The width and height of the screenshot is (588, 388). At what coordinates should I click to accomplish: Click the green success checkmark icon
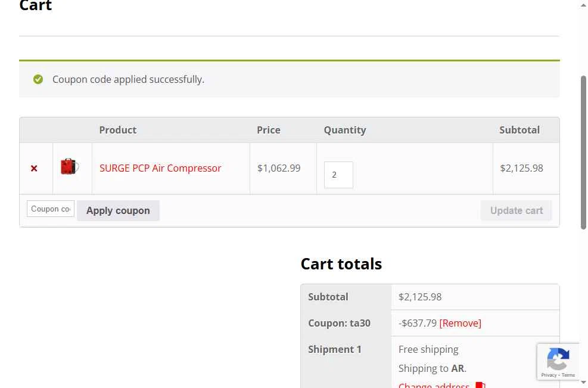[38, 79]
